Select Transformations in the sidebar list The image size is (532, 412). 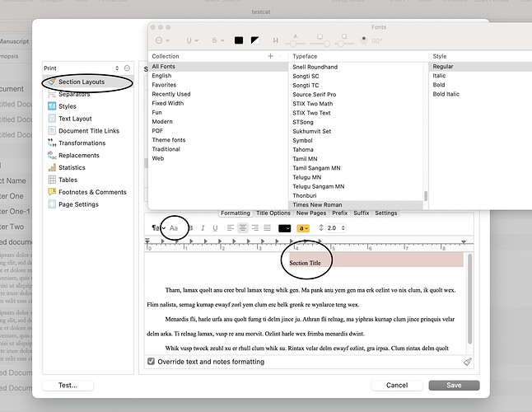pyautogui.click(x=82, y=143)
